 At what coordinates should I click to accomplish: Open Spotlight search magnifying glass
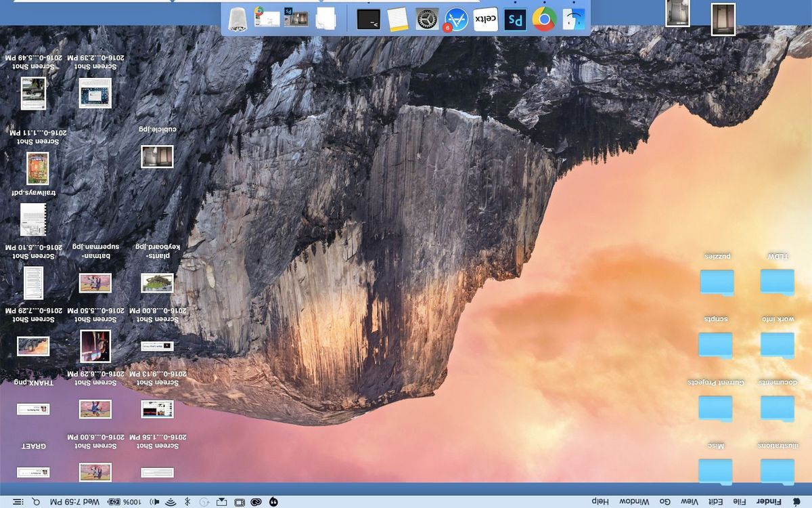coord(35,502)
